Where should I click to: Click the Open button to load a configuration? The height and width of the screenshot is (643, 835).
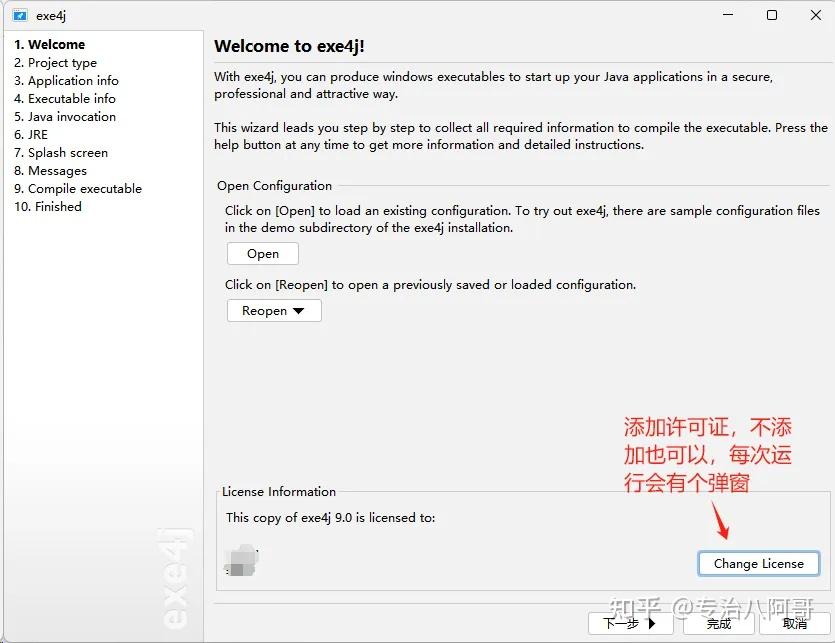click(x=262, y=253)
